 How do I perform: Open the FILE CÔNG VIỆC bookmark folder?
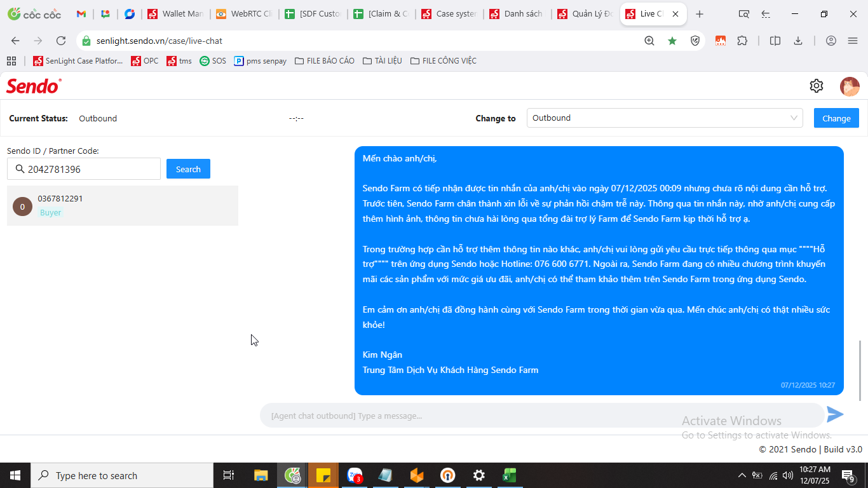point(444,61)
